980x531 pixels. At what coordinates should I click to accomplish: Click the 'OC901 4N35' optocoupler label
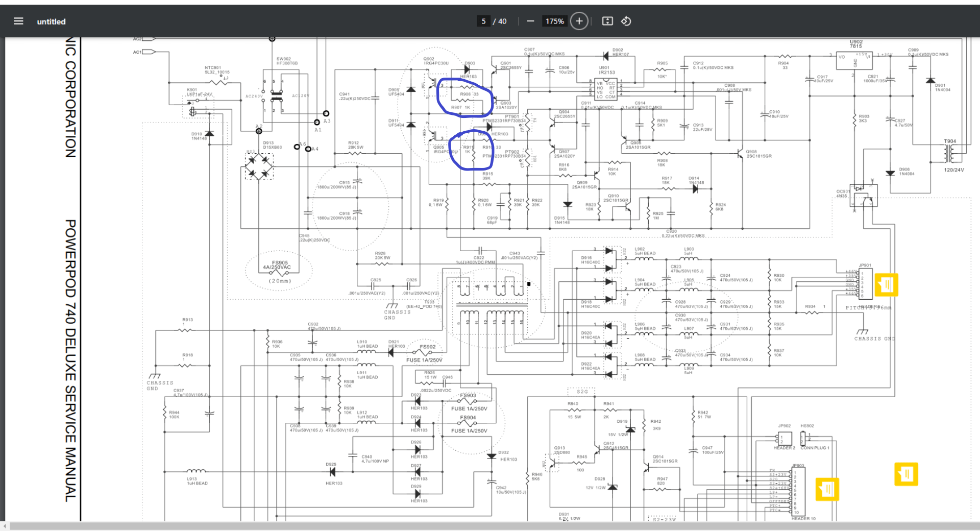tap(842, 194)
